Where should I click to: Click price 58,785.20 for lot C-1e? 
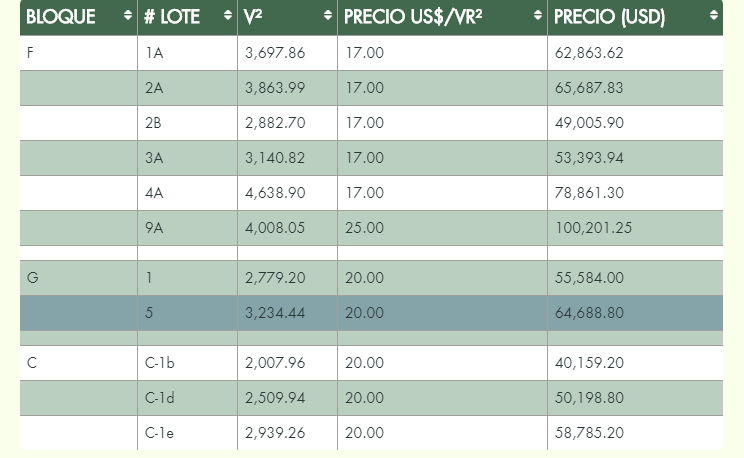coord(589,433)
